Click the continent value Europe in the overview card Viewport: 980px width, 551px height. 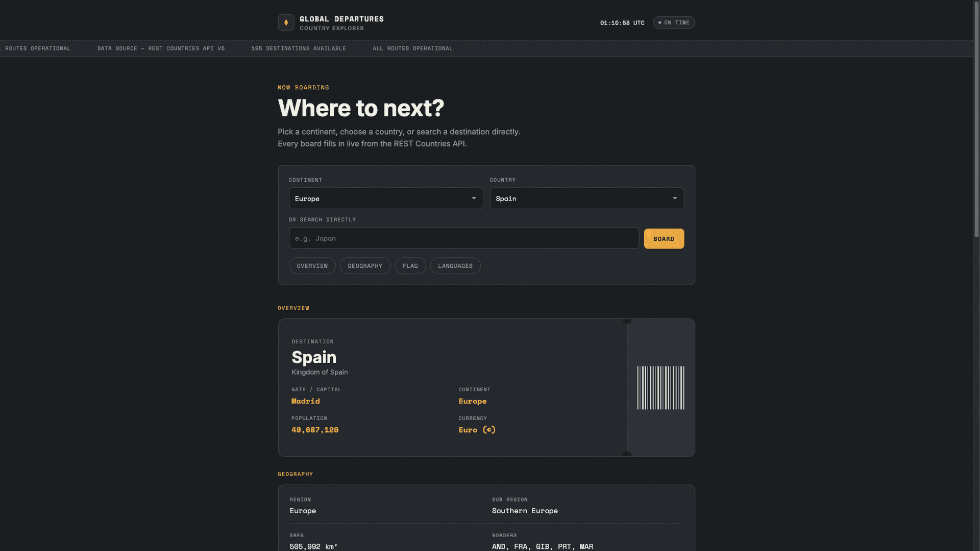(472, 402)
